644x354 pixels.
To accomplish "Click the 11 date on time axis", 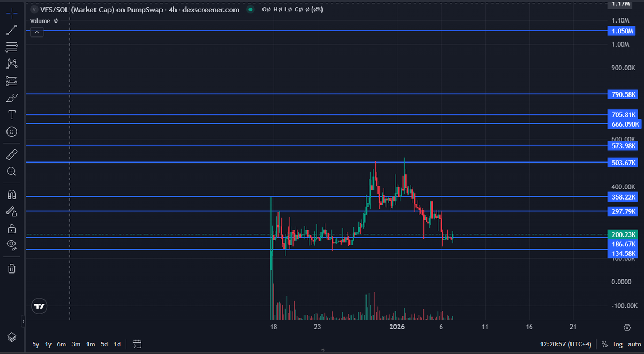I will (485, 327).
